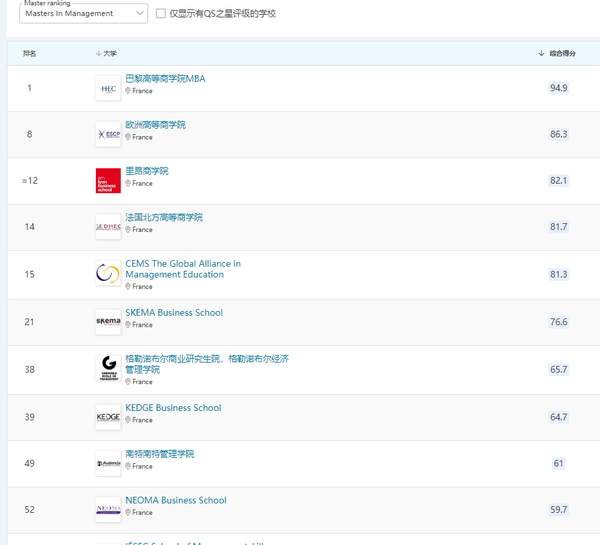Viewport: 600px width, 545px height.
Task: Select score 81.7 in EDHEC row
Action: 559,227
